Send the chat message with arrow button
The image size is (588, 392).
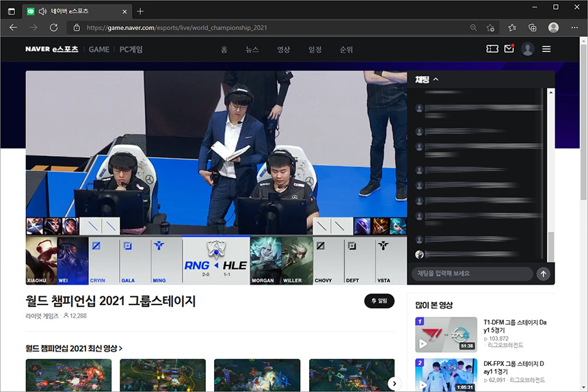coord(544,274)
